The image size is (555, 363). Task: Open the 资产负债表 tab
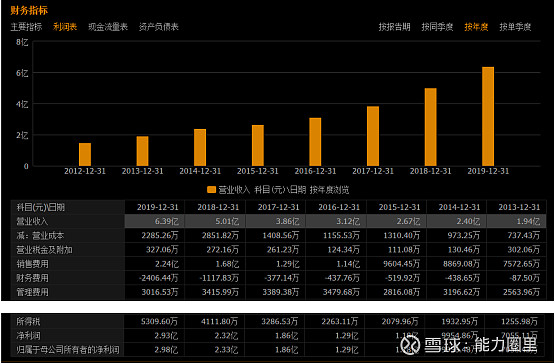coord(159,27)
